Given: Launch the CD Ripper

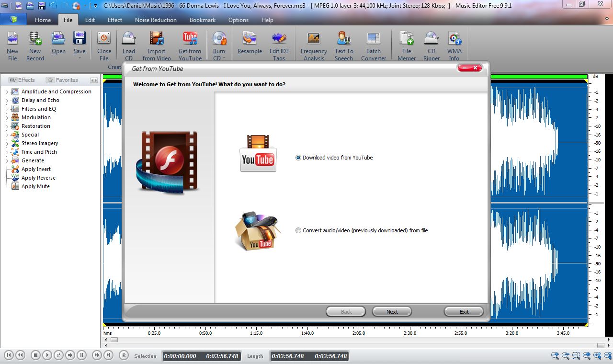Looking at the screenshot, I should 431,46.
